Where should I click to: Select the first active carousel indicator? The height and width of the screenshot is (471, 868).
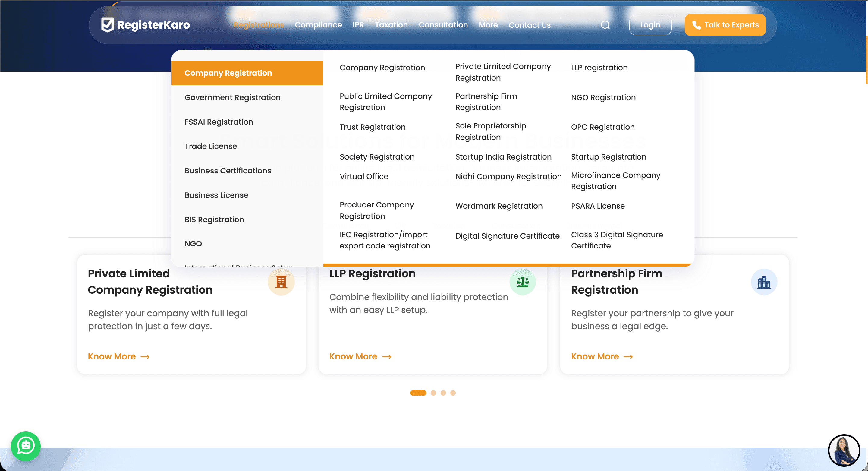click(418, 393)
